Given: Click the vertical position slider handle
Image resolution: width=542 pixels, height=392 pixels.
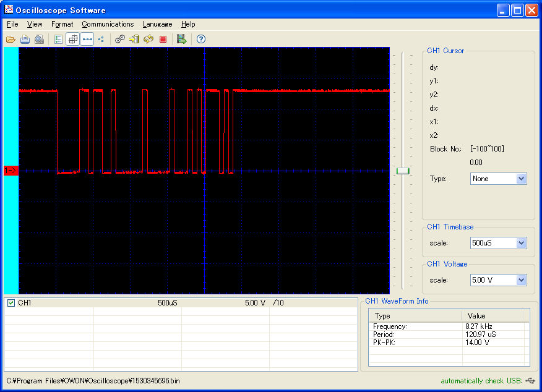Looking at the screenshot, I should [x=403, y=171].
